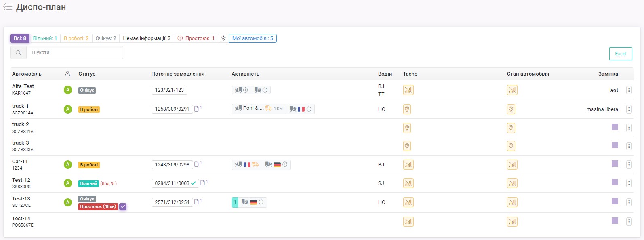The height and width of the screenshot is (240, 644).
Task: Open order 123/321/123
Action: [x=169, y=90]
